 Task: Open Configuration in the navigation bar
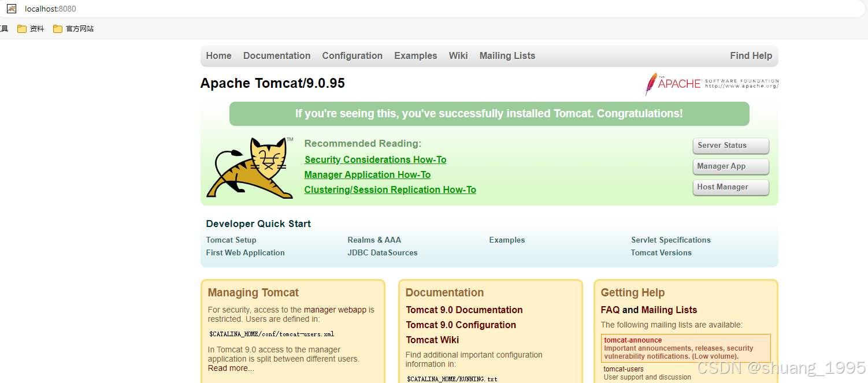point(352,55)
